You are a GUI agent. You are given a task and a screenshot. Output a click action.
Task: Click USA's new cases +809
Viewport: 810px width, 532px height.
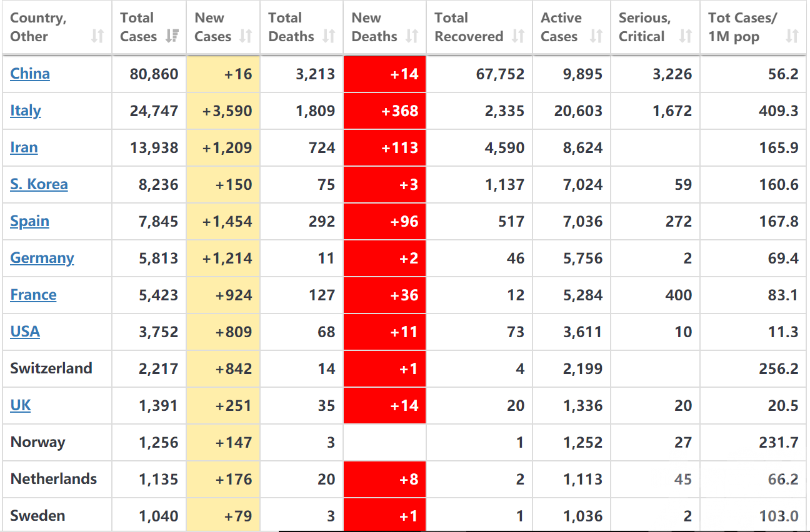click(x=234, y=332)
